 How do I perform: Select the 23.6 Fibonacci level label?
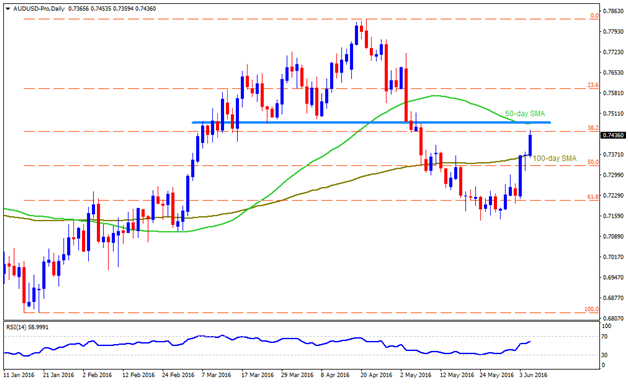(593, 85)
